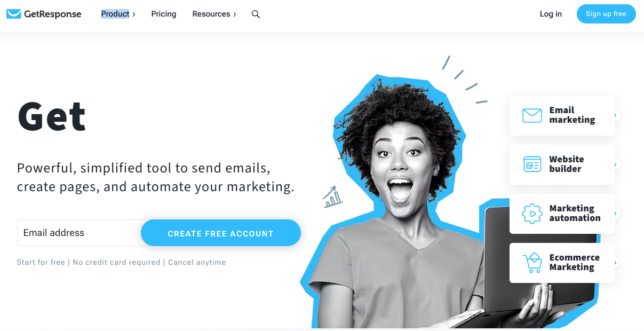Click the bar chart growth icon
Screen dimensions: 644x331
click(x=332, y=197)
